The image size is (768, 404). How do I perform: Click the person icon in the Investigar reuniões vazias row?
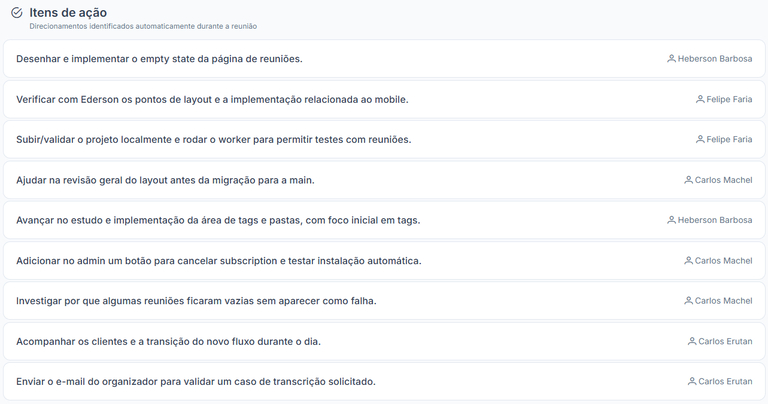(x=688, y=301)
